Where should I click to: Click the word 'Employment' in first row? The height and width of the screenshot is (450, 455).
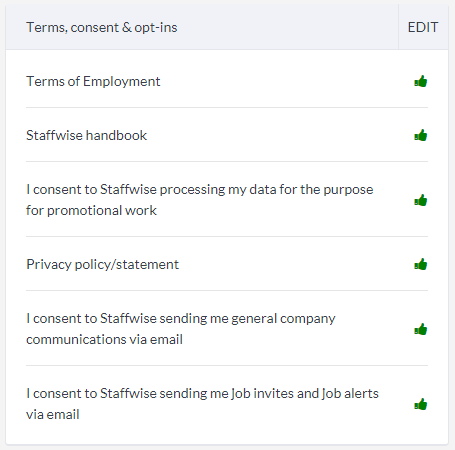tap(122, 81)
